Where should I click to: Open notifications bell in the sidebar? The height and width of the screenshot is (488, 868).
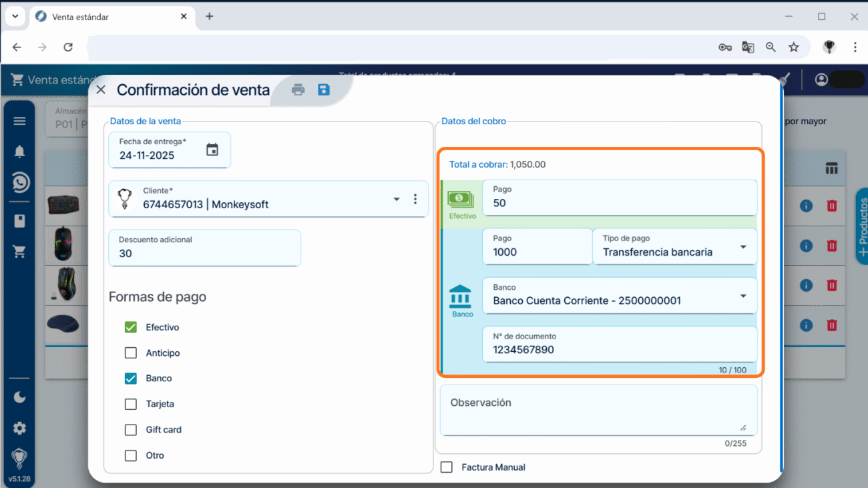pos(19,152)
